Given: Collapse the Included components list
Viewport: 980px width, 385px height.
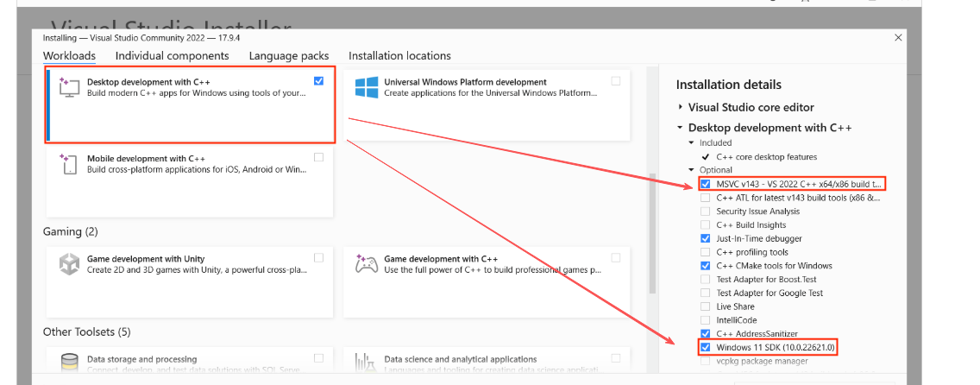Looking at the screenshot, I should coord(691,143).
